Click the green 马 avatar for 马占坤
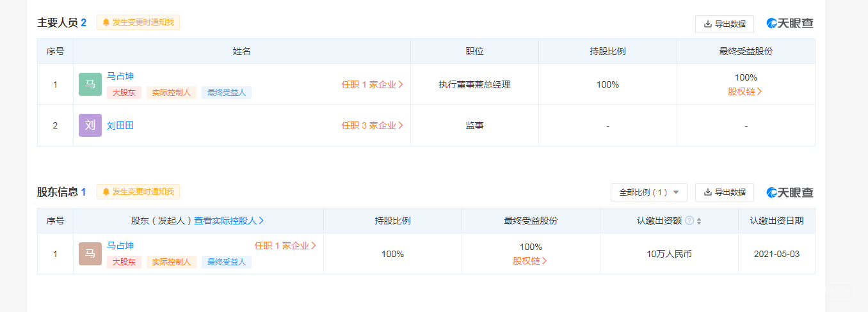Screen dimensions: 868x312 [x=90, y=84]
